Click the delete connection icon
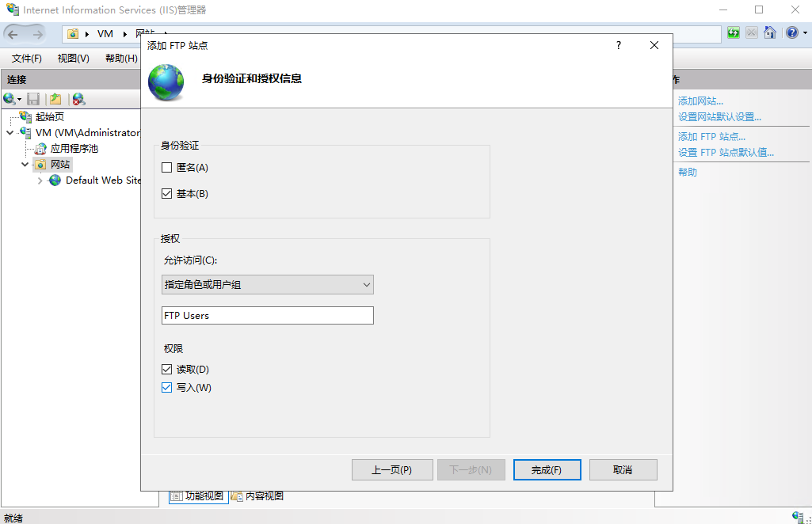812x524 pixels. [x=78, y=99]
